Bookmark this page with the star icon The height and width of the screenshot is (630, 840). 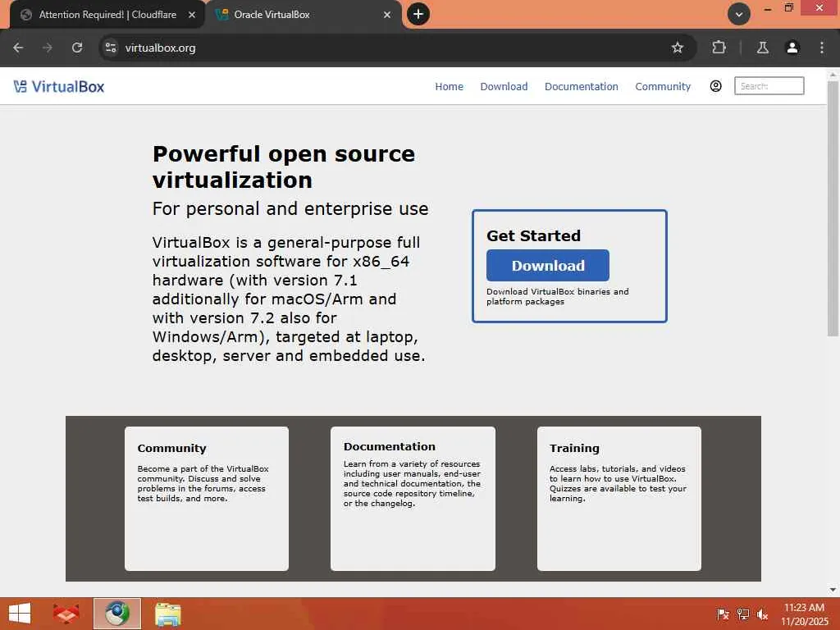(677, 48)
